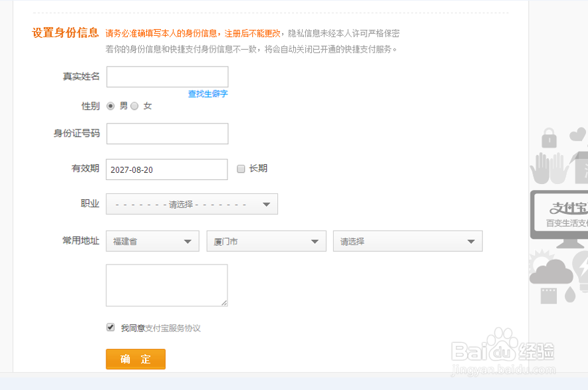
Task: Select the 女 gender radio button
Action: click(x=134, y=105)
